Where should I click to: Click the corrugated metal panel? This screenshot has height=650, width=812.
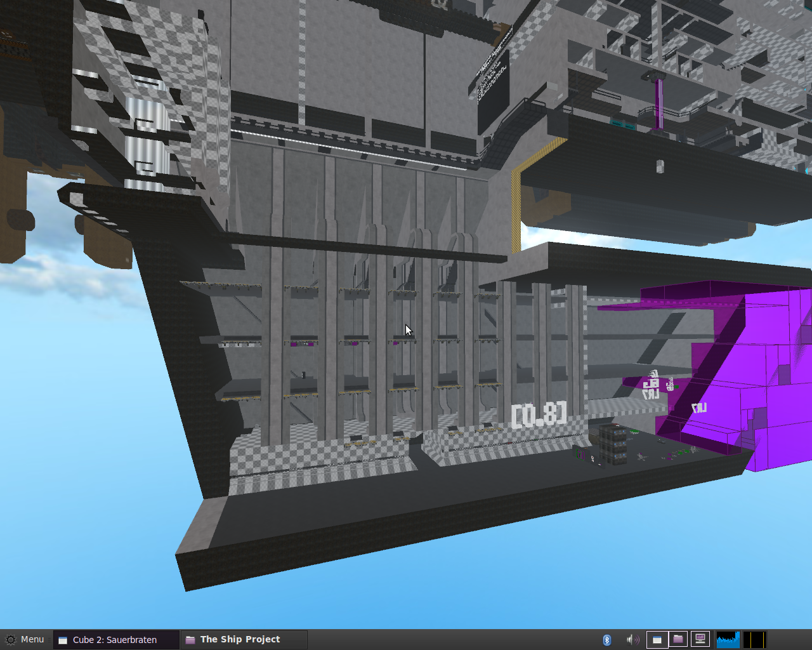(x=146, y=143)
